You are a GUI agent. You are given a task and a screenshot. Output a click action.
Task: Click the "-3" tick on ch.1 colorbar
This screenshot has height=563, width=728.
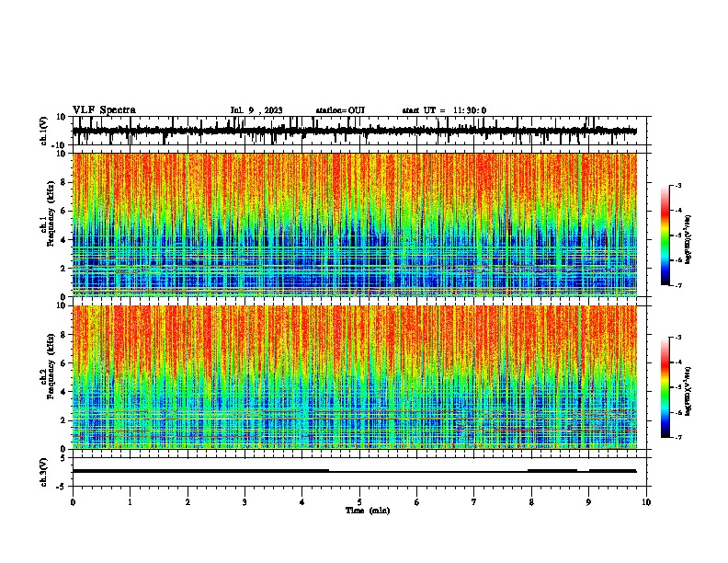[677, 186]
